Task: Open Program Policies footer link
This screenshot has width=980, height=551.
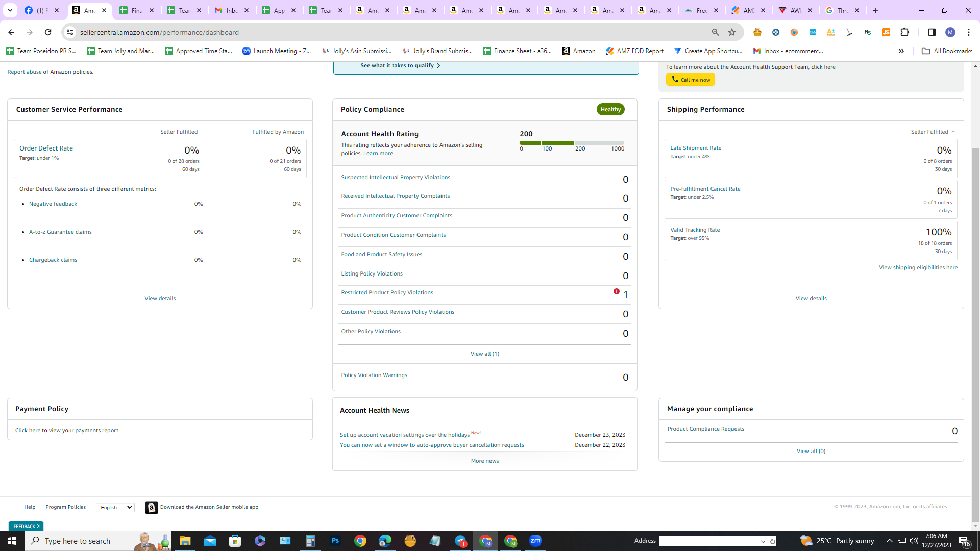Action: click(x=65, y=507)
